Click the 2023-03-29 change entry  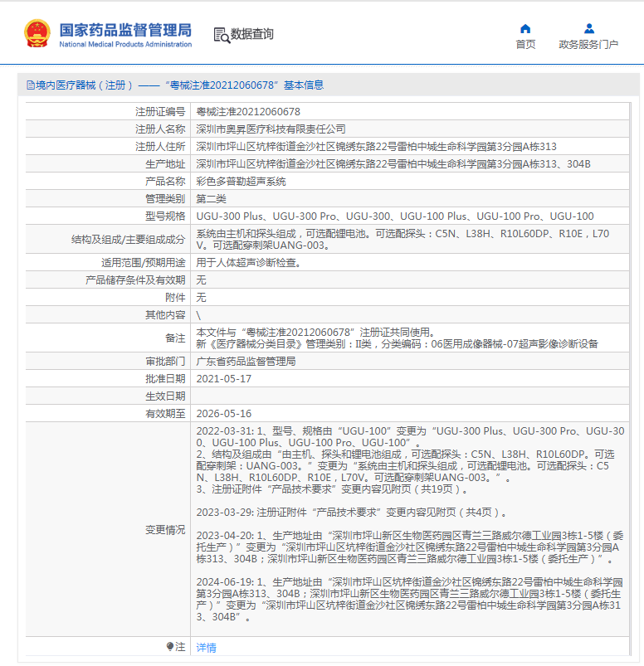pyautogui.click(x=351, y=513)
